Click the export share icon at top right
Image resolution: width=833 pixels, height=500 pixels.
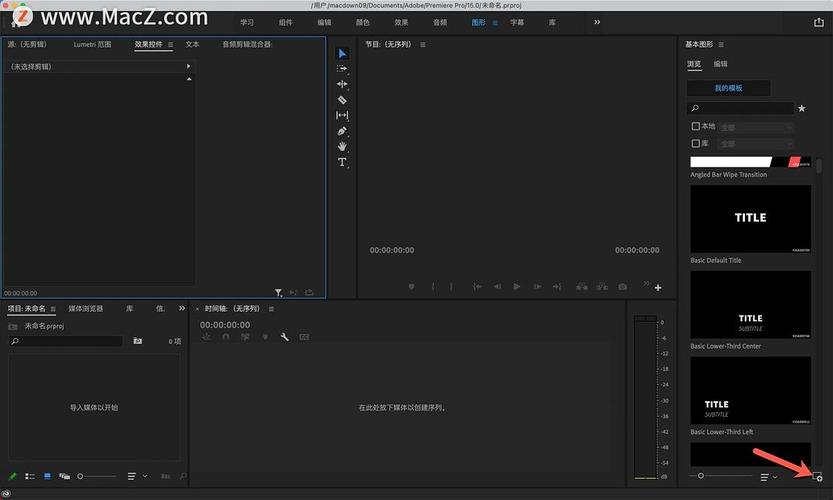click(819, 22)
